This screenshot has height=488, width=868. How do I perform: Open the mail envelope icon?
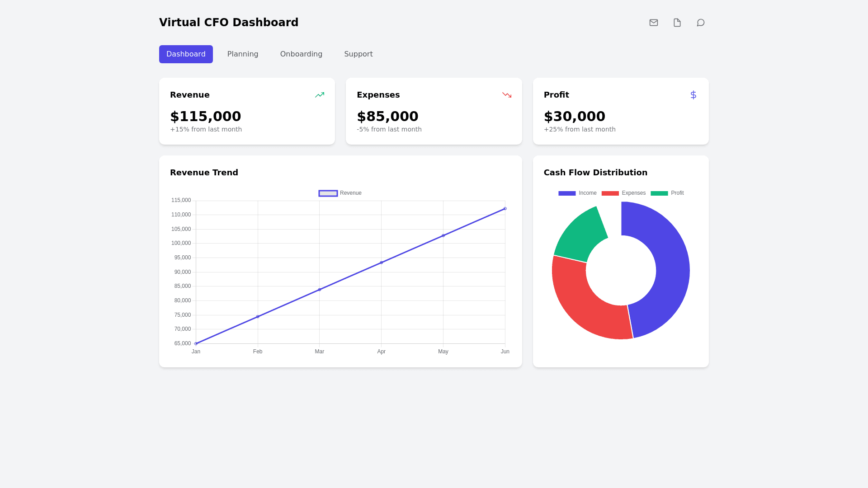pyautogui.click(x=653, y=23)
